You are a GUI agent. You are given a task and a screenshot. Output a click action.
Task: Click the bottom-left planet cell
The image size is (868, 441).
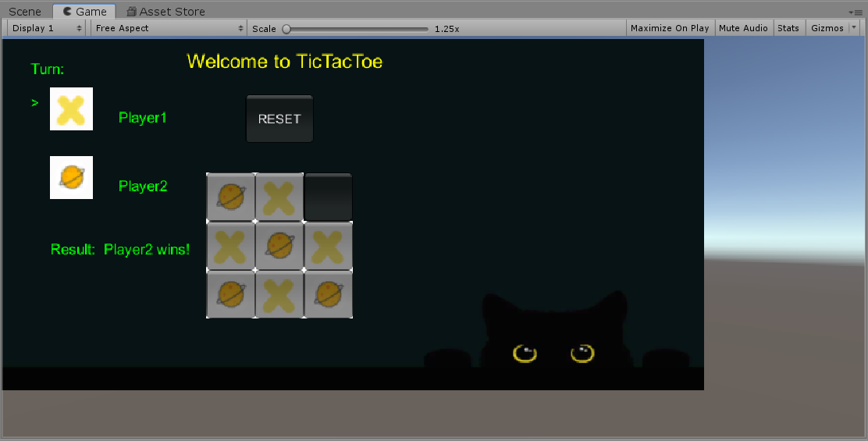(231, 294)
